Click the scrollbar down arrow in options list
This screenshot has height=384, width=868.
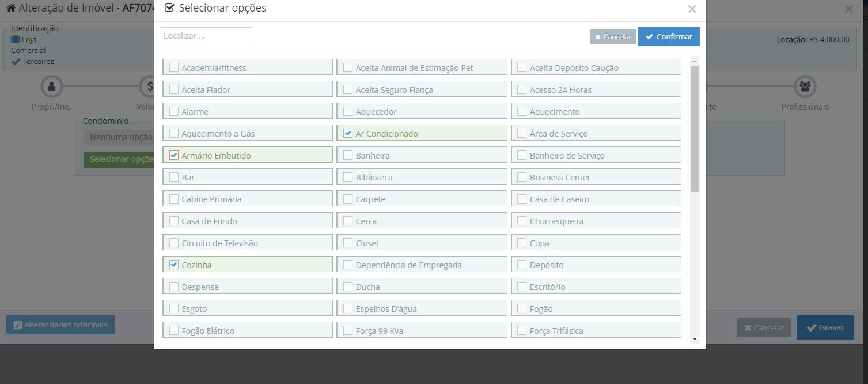[695, 339]
